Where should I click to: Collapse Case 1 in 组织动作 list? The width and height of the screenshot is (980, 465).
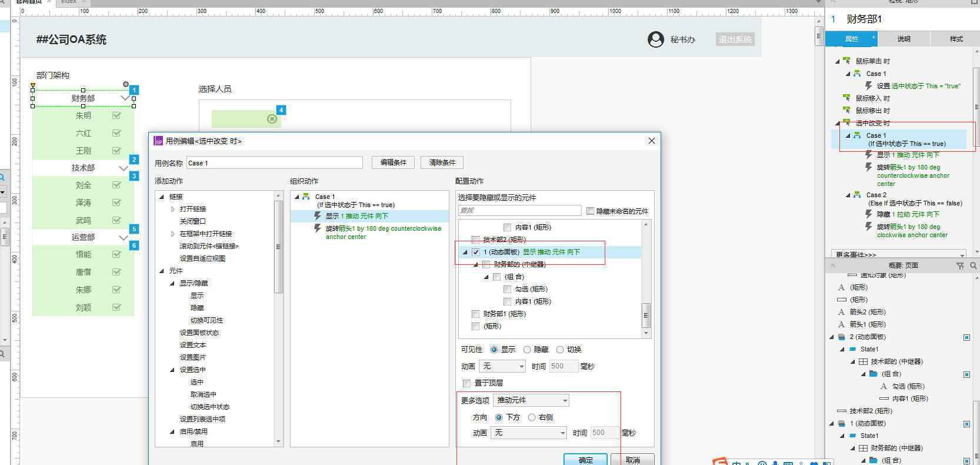coord(297,197)
